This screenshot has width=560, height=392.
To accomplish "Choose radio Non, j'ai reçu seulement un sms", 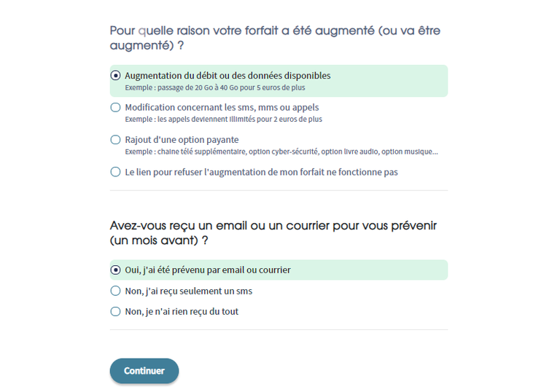I will click(115, 291).
